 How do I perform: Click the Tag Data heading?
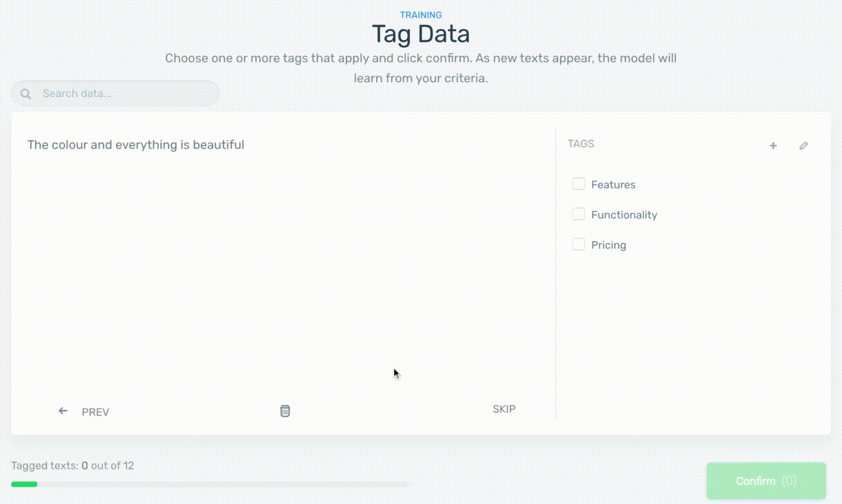pyautogui.click(x=420, y=34)
